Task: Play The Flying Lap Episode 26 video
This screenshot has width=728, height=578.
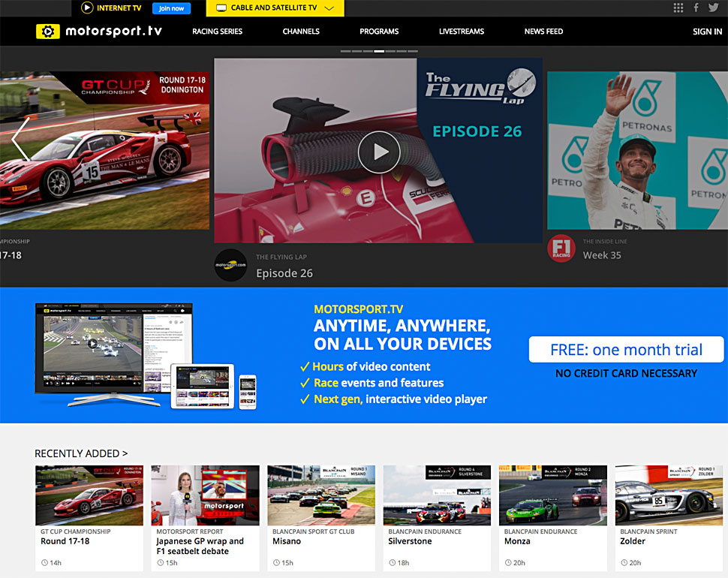Action: click(379, 152)
